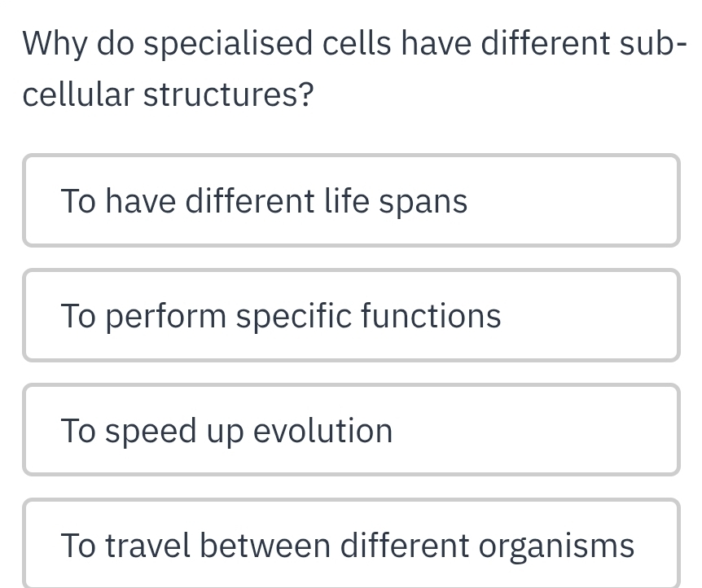Click the word 'Why' in the question heading
Image resolution: width=702 pixels, height=588 pixels.
(x=55, y=45)
